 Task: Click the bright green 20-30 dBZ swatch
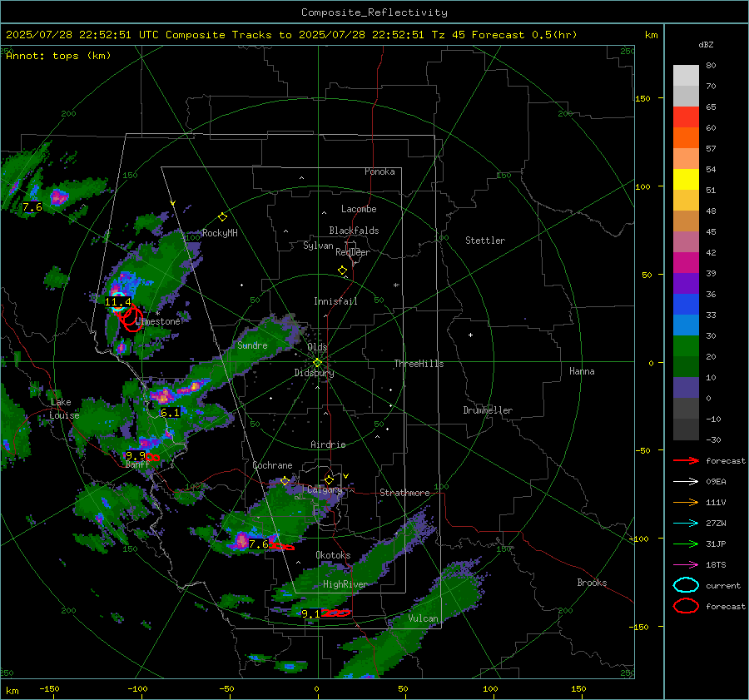tap(686, 346)
